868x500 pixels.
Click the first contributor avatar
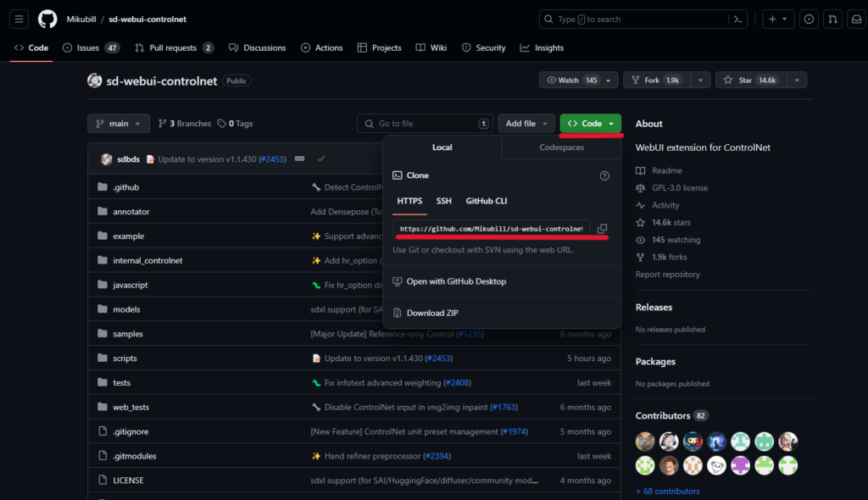tap(645, 442)
